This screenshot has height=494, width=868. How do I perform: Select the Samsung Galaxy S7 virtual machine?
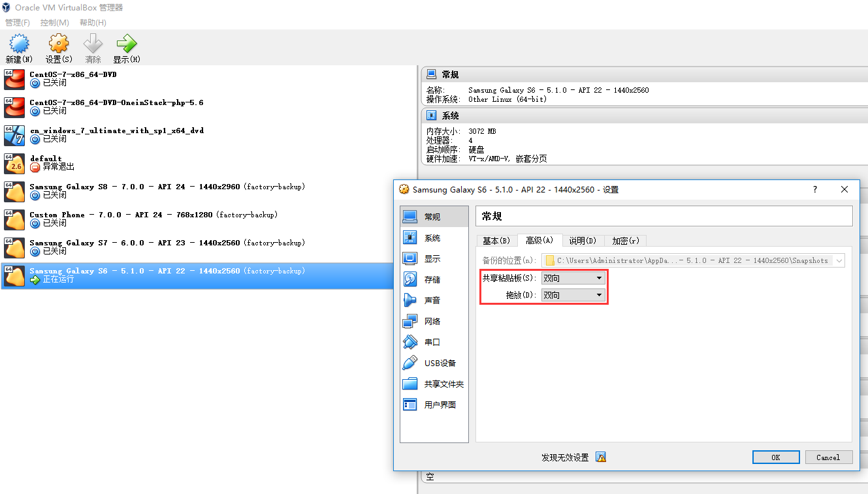click(209, 248)
